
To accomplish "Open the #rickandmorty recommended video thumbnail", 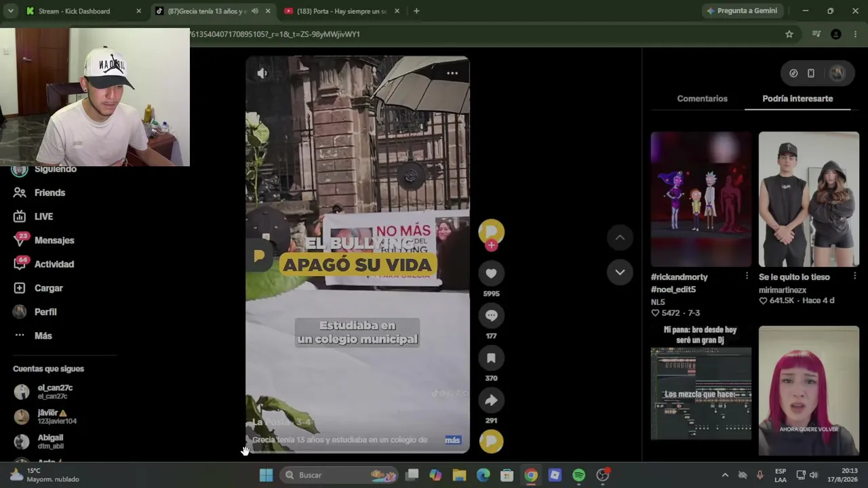I will [701, 199].
